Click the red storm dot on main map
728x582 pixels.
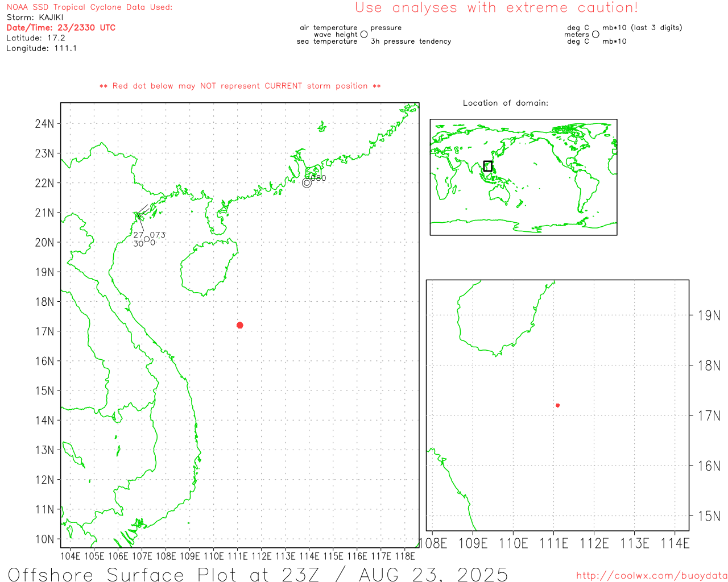pos(239,325)
